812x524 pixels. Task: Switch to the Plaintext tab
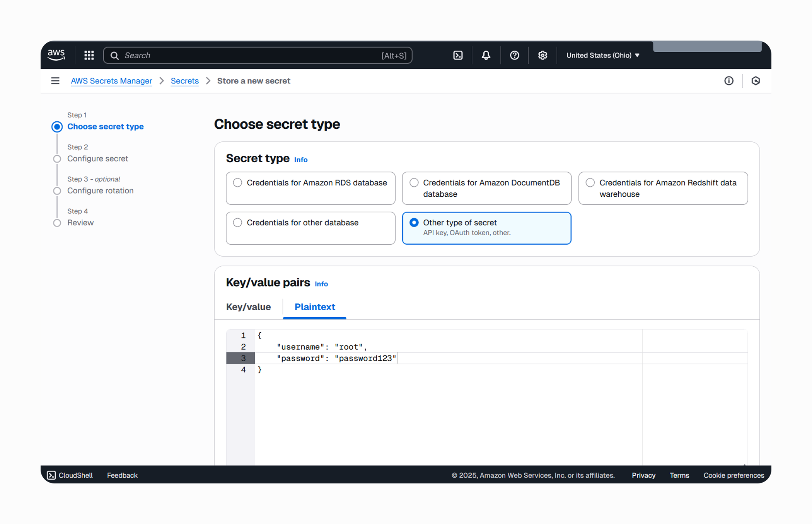[x=315, y=307]
